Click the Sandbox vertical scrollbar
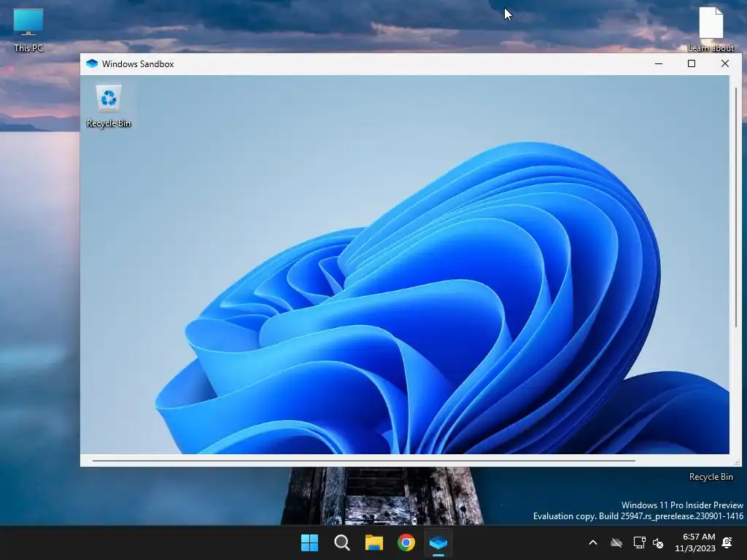The image size is (747, 560). 736,207
